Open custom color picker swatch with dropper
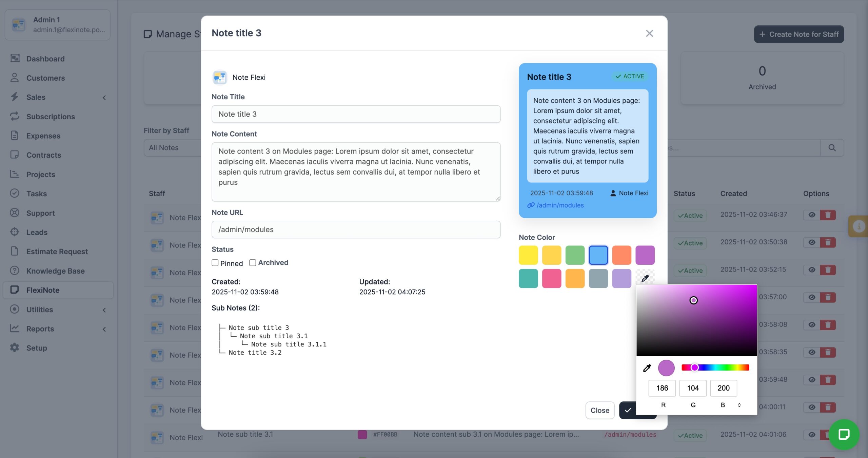The height and width of the screenshot is (458, 868). 645,278
